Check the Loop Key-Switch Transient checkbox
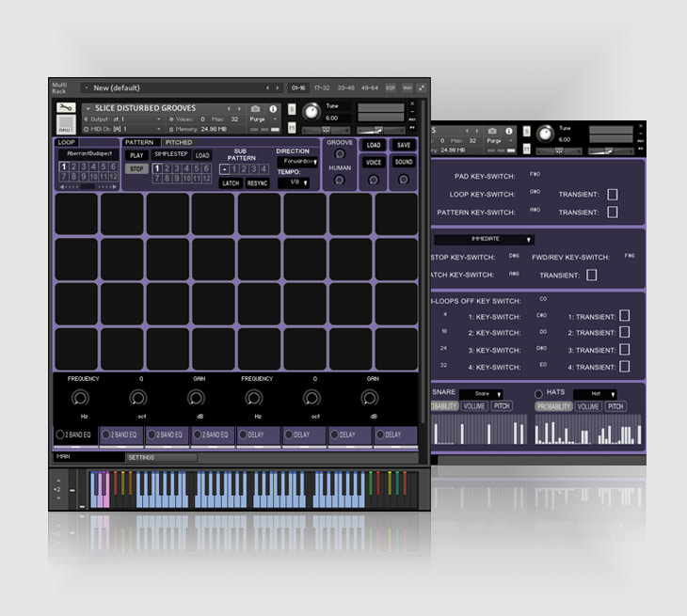The image size is (687, 616). (x=612, y=194)
